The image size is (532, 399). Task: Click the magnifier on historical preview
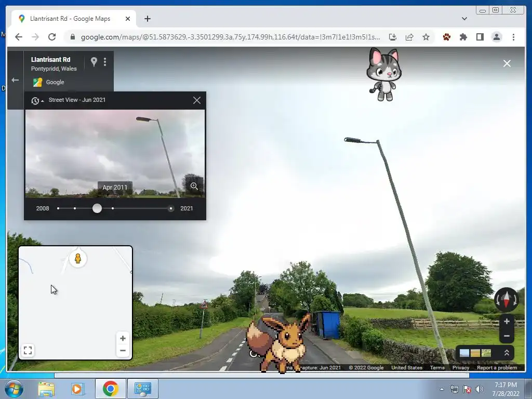click(194, 186)
